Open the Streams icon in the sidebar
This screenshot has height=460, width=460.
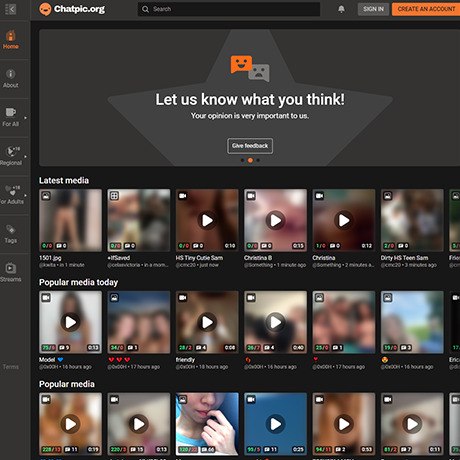click(x=11, y=268)
